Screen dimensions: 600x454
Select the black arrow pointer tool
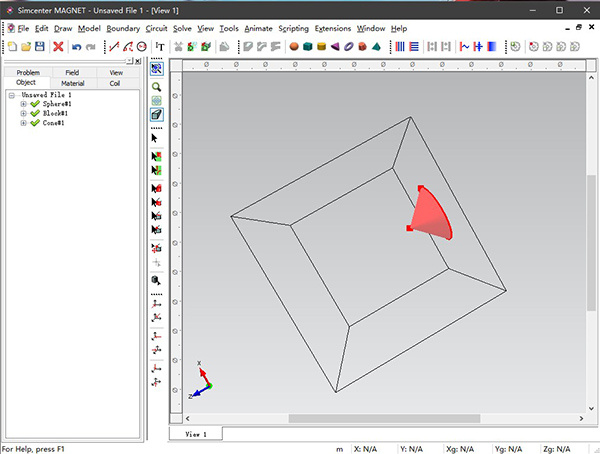156,138
